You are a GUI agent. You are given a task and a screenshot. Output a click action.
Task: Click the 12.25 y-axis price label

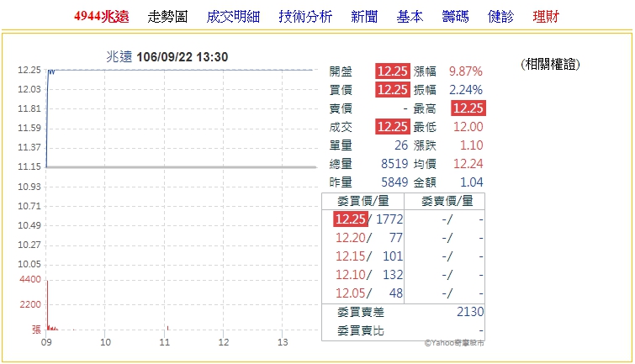(29, 70)
